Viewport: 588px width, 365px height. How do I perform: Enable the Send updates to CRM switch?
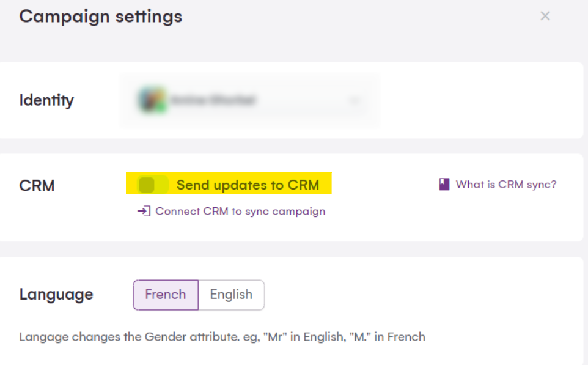point(151,184)
